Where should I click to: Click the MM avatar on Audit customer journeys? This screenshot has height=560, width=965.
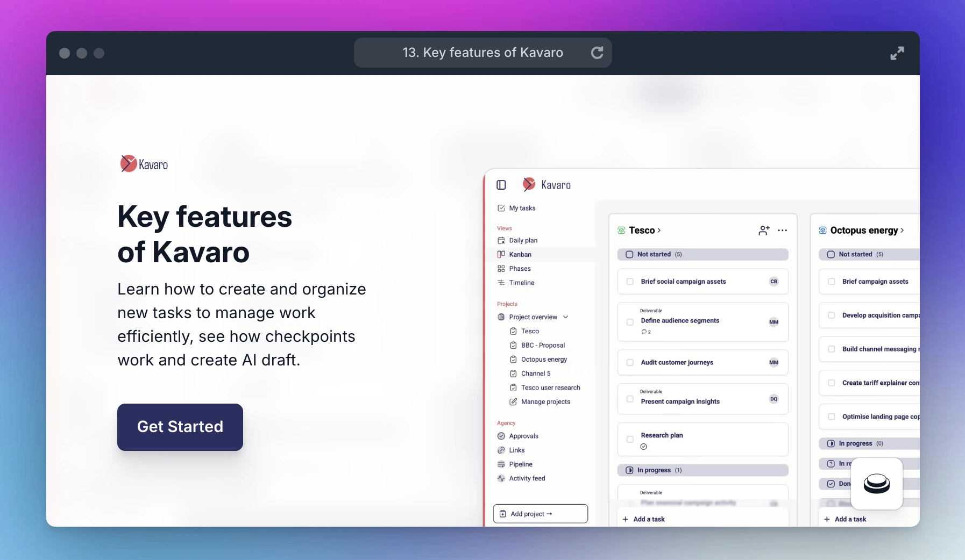(774, 362)
